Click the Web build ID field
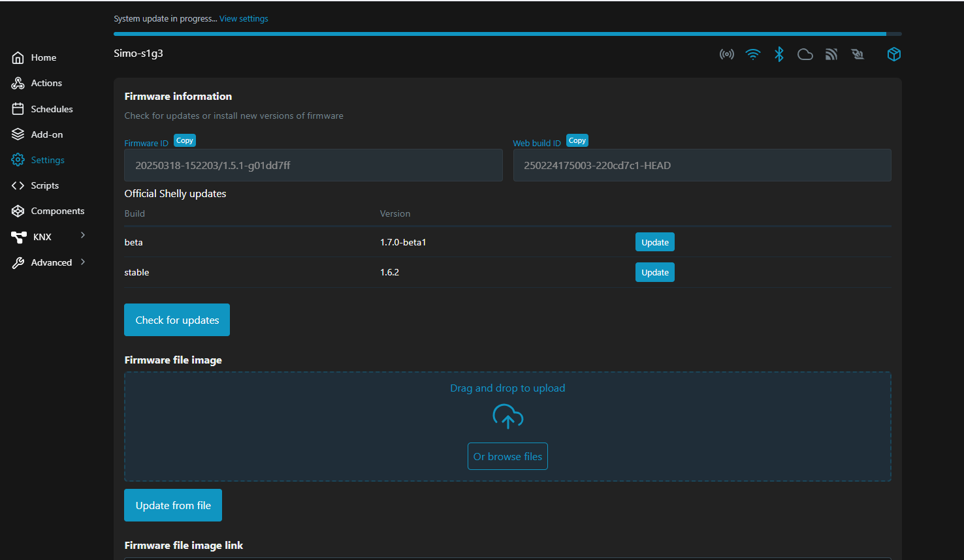 point(701,165)
